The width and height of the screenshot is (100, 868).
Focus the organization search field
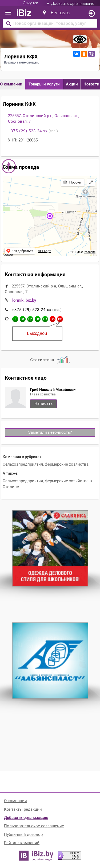point(50,24)
